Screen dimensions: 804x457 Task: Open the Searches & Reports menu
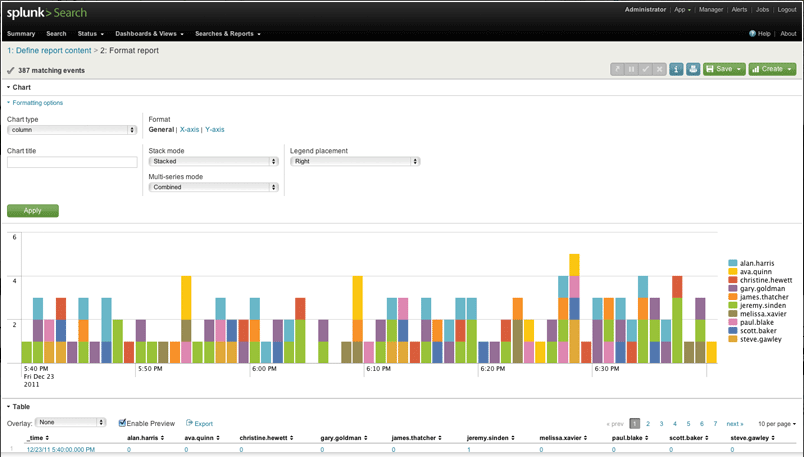228,34
